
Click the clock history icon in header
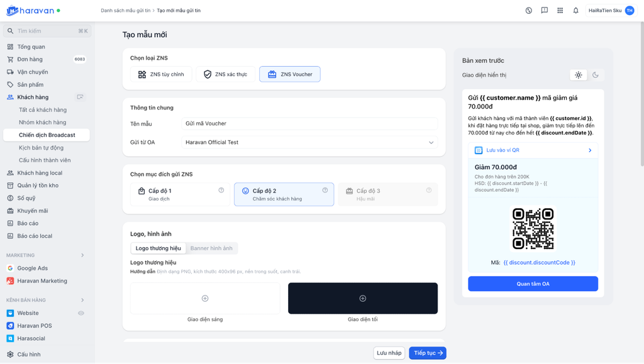[x=529, y=11]
